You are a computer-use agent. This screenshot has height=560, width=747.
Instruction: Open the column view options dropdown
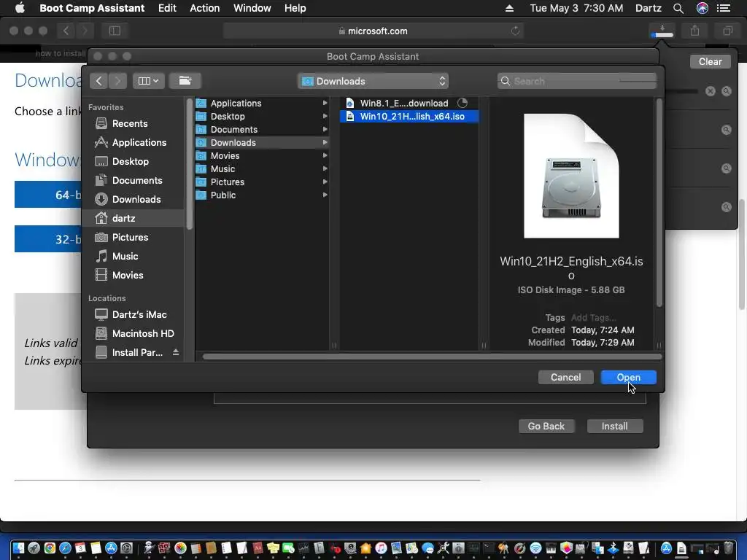coord(148,81)
